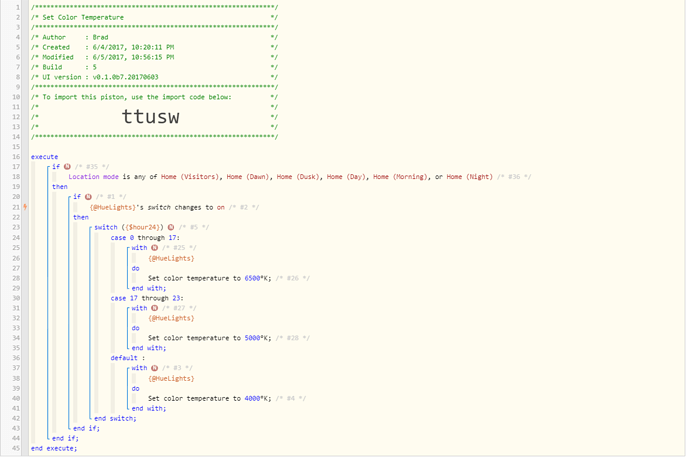Click end if on line 44
The height and width of the screenshot is (461, 690).
65,438
